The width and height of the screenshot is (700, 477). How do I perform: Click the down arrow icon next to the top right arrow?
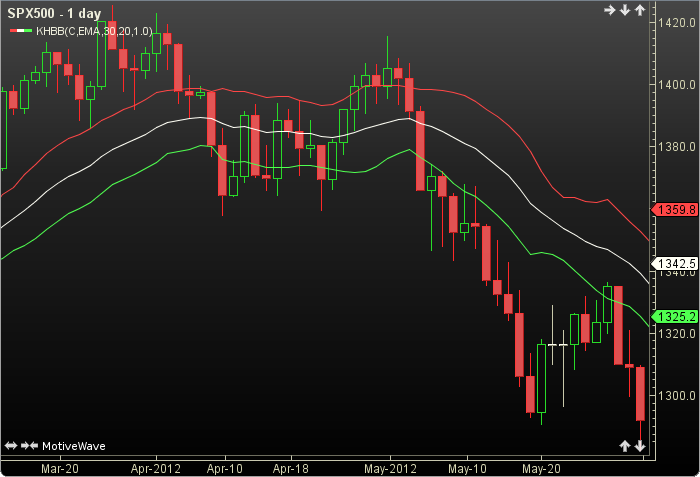(625, 10)
